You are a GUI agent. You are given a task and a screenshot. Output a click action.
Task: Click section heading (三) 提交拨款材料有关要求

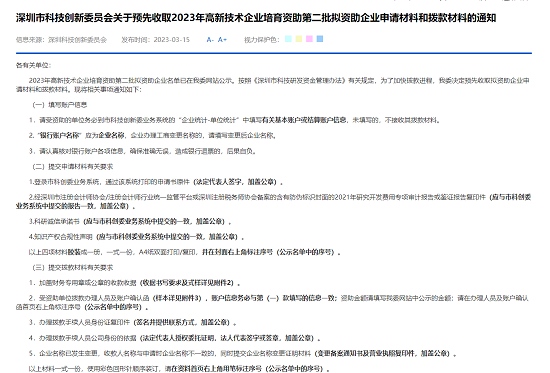73,268
